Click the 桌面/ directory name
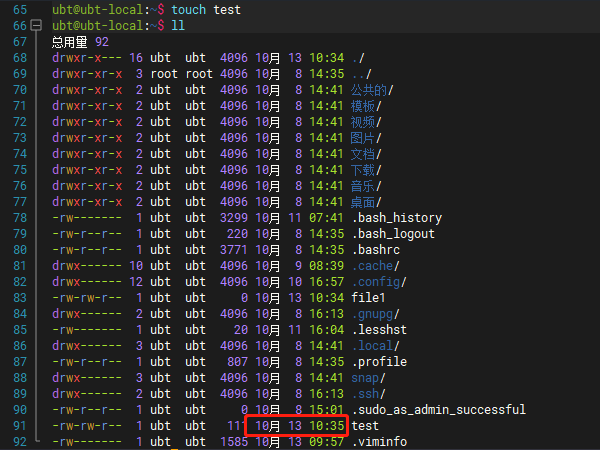Viewport: 600px width, 450px height. (x=366, y=202)
